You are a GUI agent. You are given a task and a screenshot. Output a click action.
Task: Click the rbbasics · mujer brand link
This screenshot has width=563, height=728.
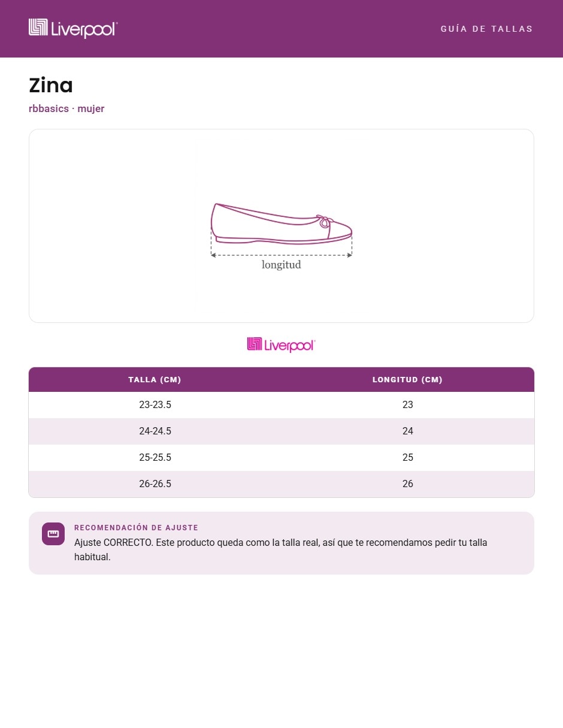66,108
